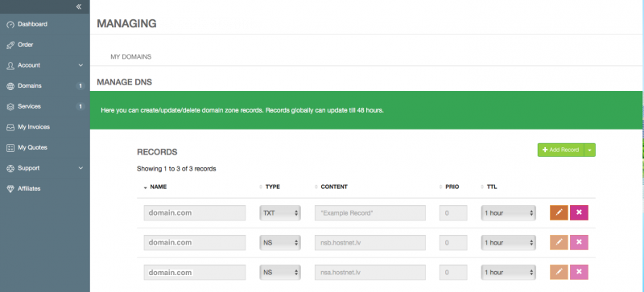Open the Add Record dropdown arrow
This screenshot has height=292, width=644.
(590, 150)
